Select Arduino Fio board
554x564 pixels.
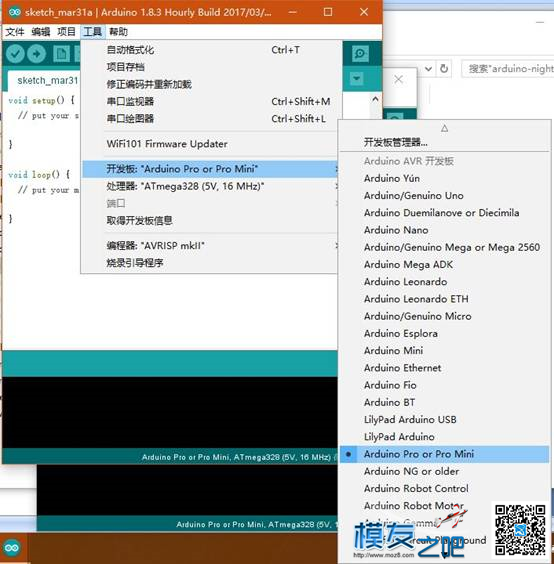pyautogui.click(x=444, y=385)
